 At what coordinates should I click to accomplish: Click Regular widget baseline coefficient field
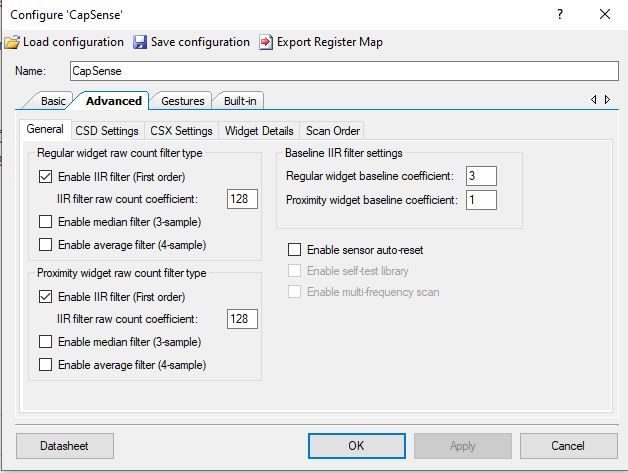pyautogui.click(x=481, y=176)
